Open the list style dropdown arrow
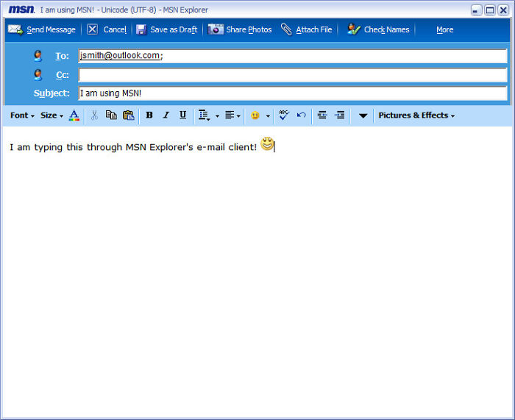The height and width of the screenshot is (420, 515). coord(217,116)
